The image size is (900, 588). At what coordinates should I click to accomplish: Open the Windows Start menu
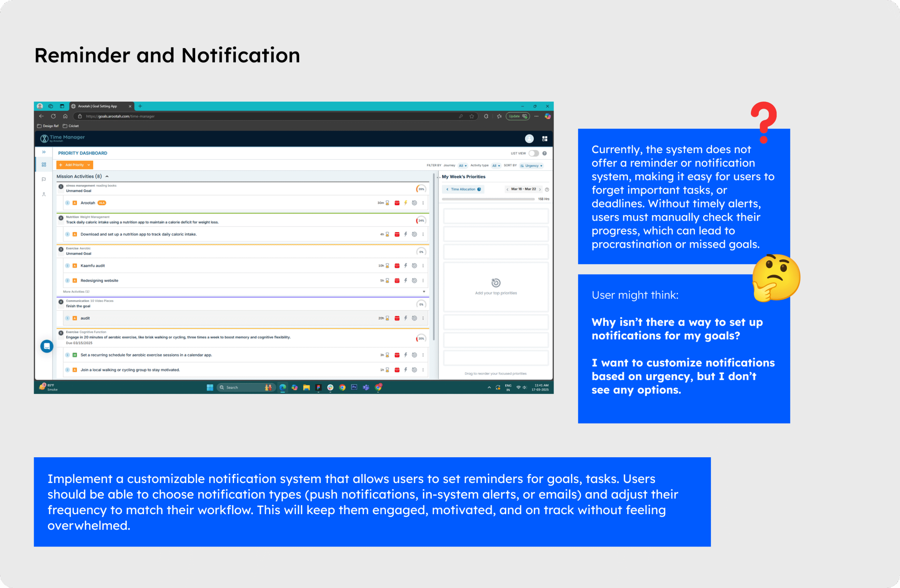(210, 388)
